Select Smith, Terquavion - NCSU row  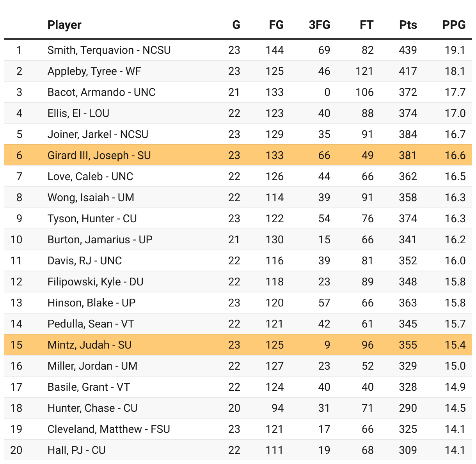pos(238,50)
